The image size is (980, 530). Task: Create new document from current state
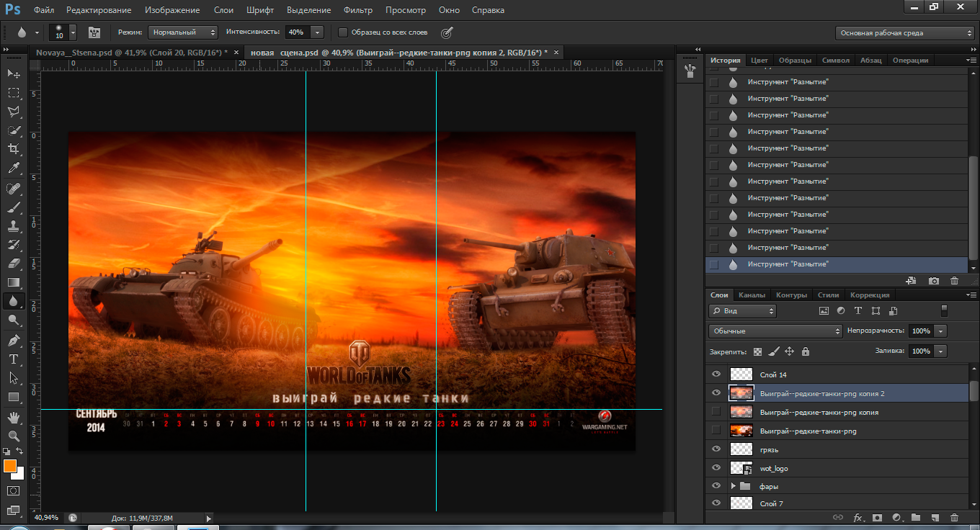pyautogui.click(x=911, y=281)
